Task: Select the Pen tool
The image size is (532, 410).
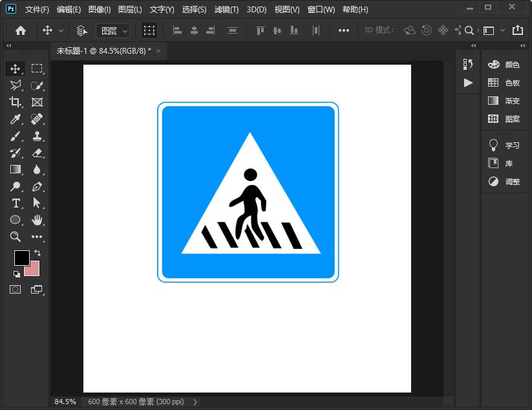Action: click(37, 186)
